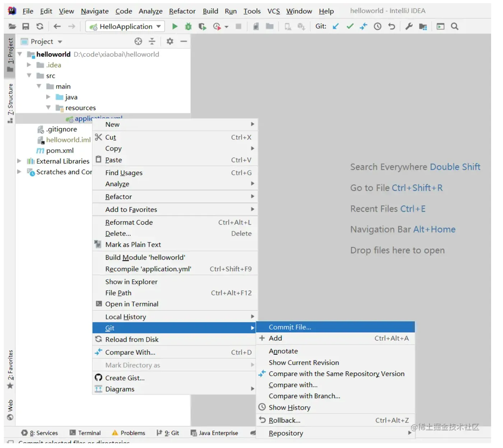Open project folder icon in toolbar
Viewport: 503px width, 448px height.
pos(12,27)
